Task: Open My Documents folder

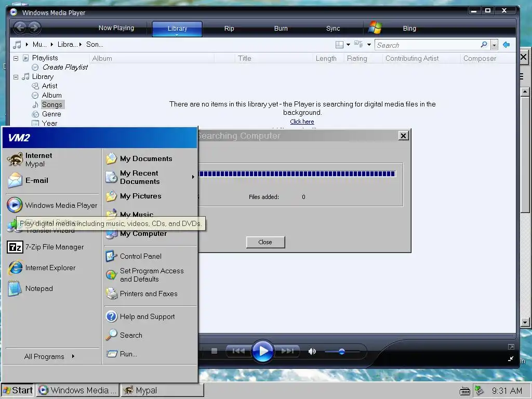Action: click(151, 158)
